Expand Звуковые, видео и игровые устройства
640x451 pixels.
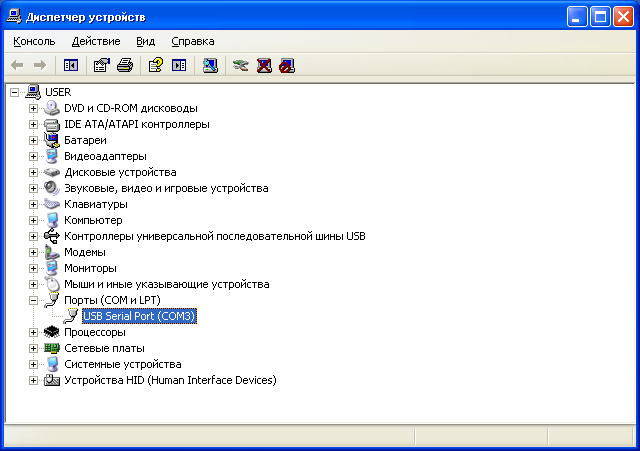tap(33, 188)
